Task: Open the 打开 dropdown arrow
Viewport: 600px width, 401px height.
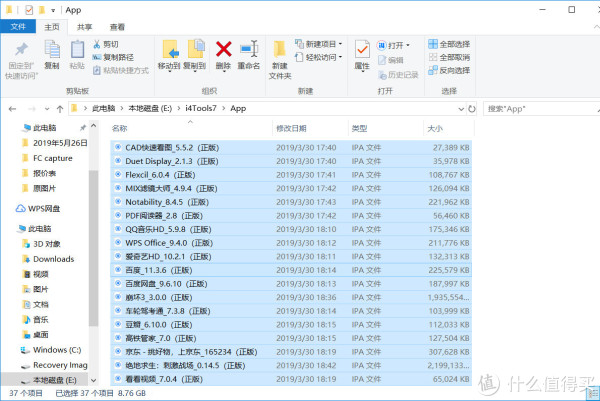Action: click(x=408, y=46)
